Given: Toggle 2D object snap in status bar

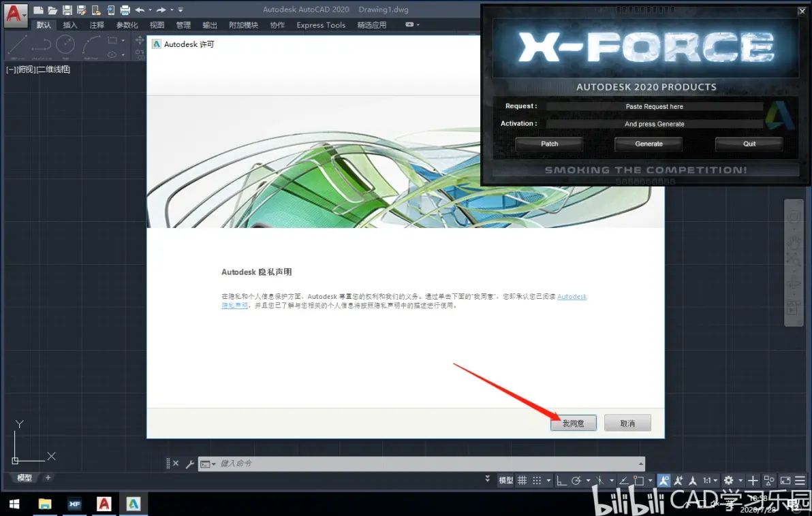Looking at the screenshot, I should click(x=639, y=481).
